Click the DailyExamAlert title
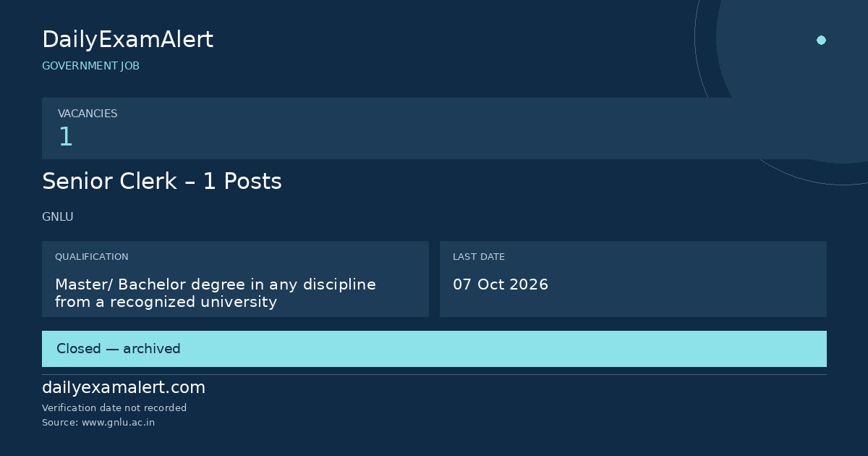The image size is (868, 456). (x=127, y=40)
